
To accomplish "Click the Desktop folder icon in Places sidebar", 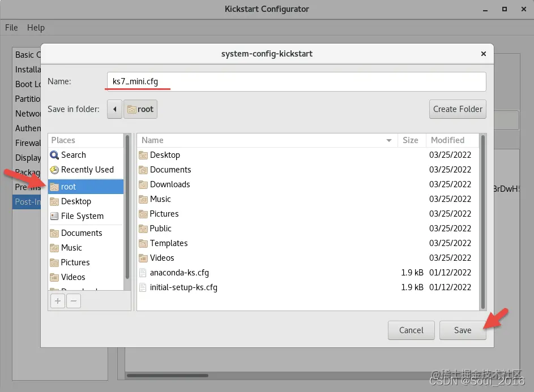I will (x=54, y=202).
